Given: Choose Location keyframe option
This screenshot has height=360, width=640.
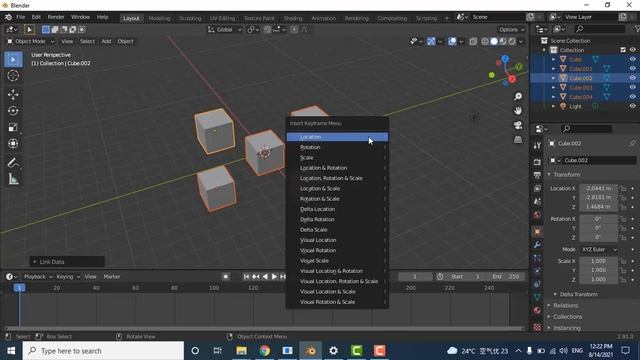Looking at the screenshot, I should tap(337, 137).
